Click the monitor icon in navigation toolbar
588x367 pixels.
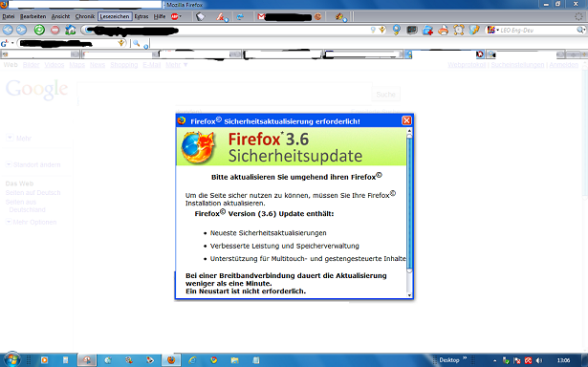tap(412, 30)
